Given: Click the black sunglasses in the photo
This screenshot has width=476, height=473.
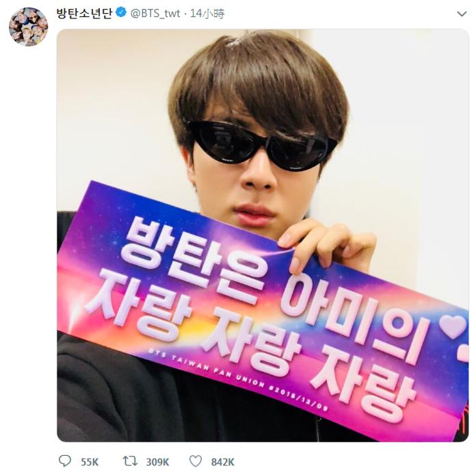Looking at the screenshot, I should 261,145.
